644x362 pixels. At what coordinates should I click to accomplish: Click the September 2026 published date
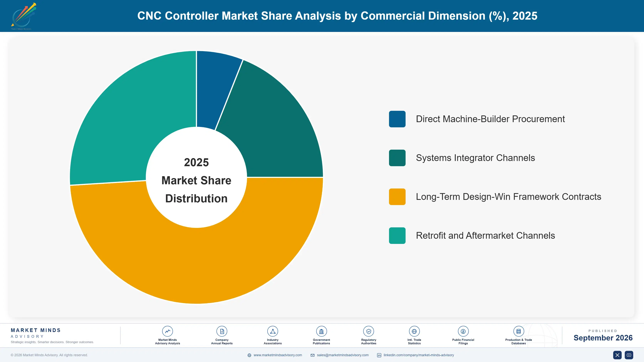point(603,338)
